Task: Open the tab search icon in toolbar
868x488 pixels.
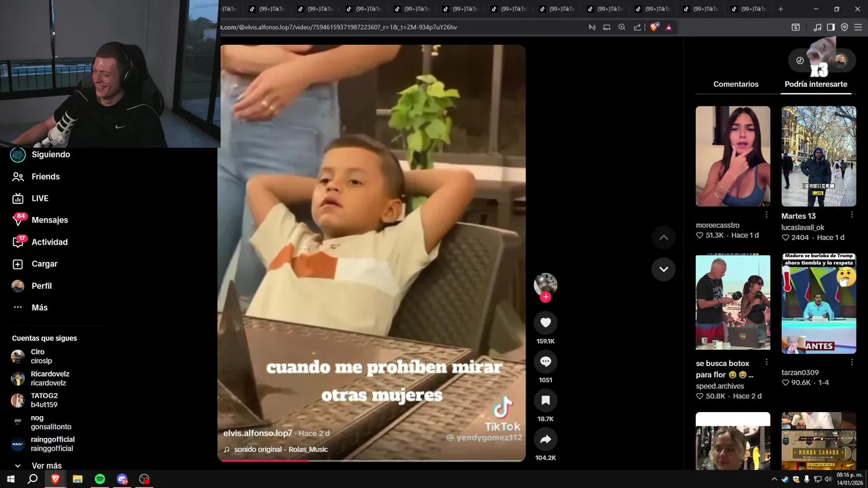Action: 795,27
